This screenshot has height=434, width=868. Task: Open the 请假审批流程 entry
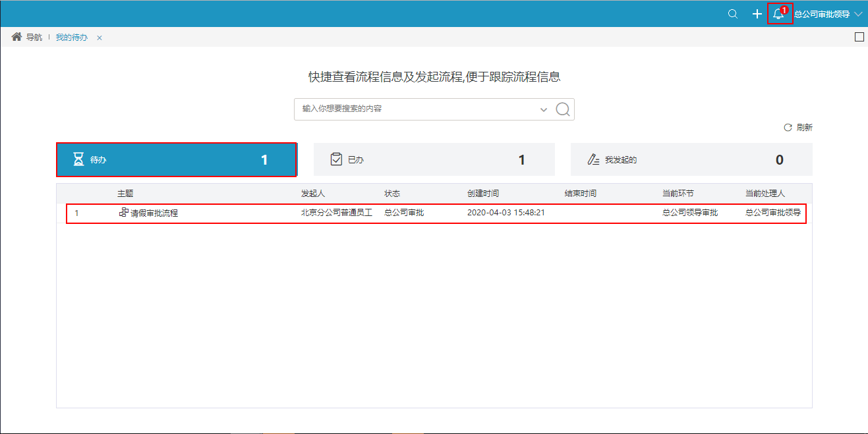tap(154, 213)
